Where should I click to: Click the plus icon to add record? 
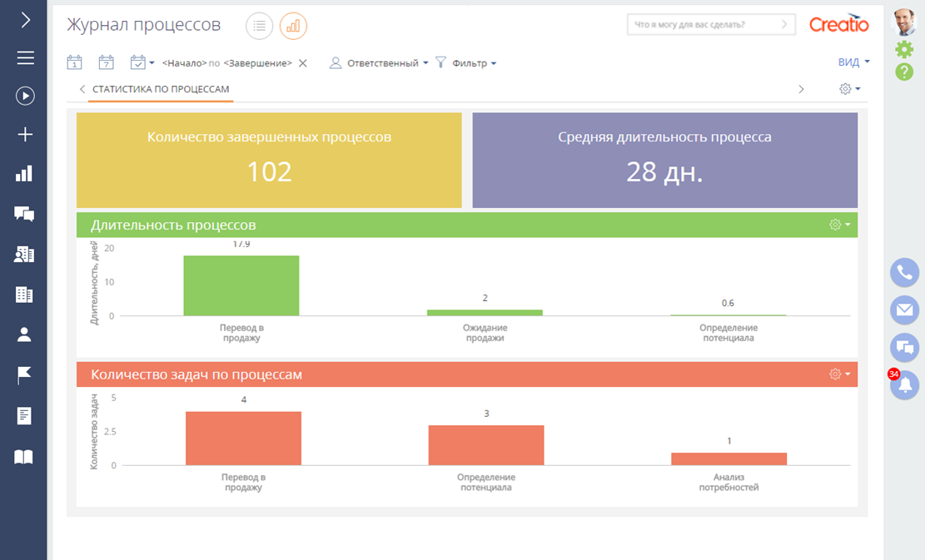(25, 135)
